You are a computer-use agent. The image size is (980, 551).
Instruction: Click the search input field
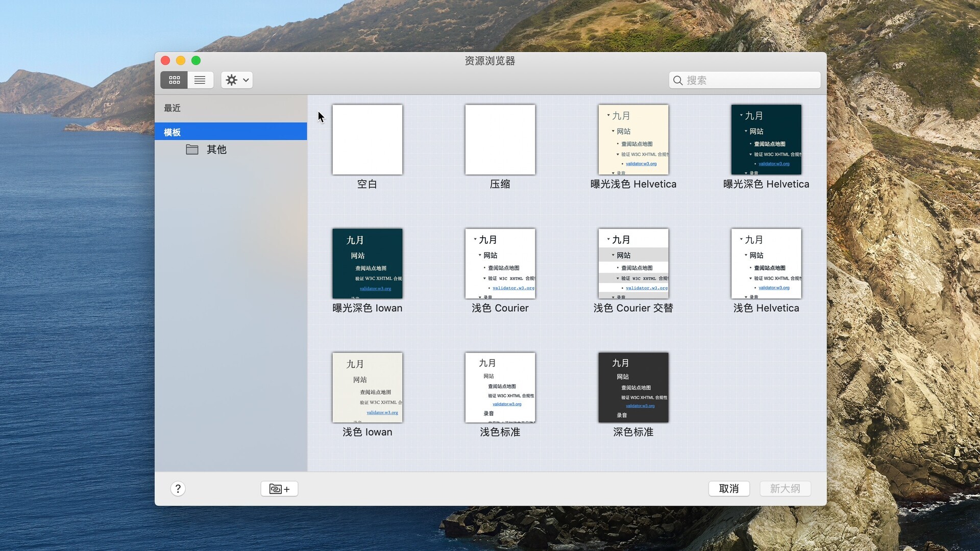(746, 80)
